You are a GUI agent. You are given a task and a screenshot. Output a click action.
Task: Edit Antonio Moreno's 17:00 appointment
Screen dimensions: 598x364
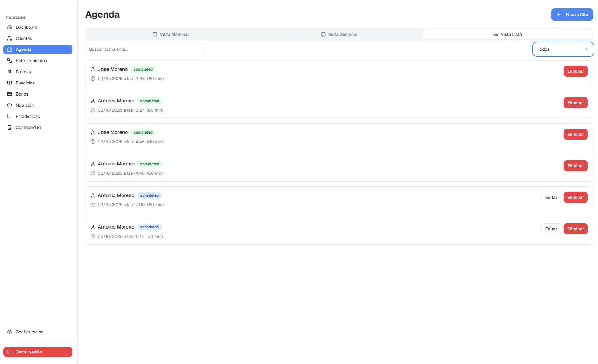coord(551,197)
